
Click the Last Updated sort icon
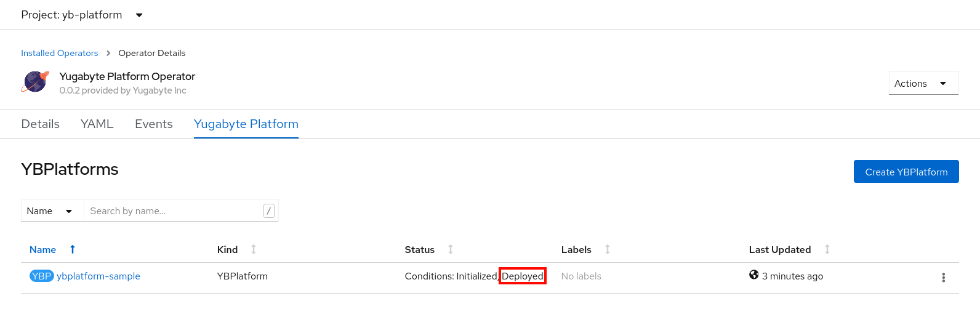pyautogui.click(x=827, y=249)
